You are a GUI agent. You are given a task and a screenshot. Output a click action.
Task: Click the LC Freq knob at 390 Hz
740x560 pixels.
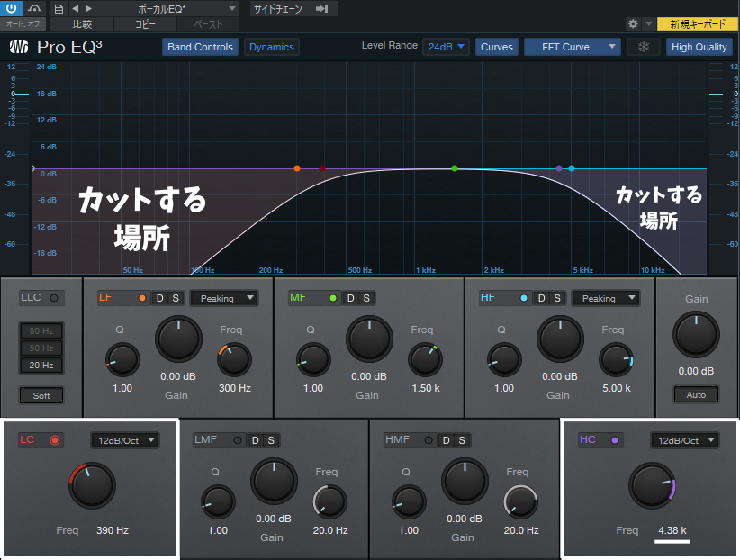pyautogui.click(x=92, y=485)
